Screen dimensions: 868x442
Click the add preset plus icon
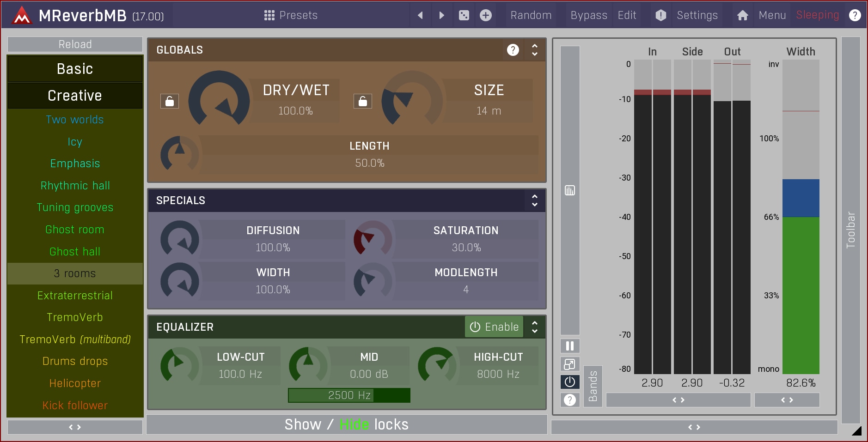coord(485,15)
